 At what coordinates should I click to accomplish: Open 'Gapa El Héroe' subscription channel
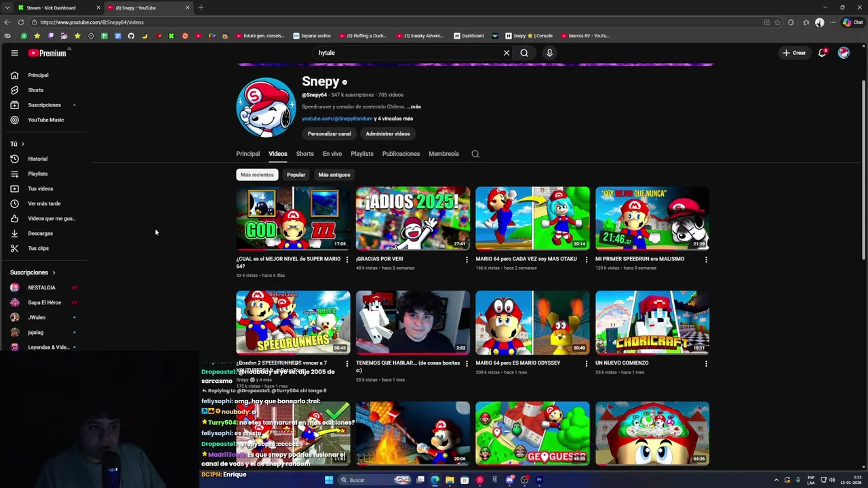pyautogui.click(x=44, y=302)
